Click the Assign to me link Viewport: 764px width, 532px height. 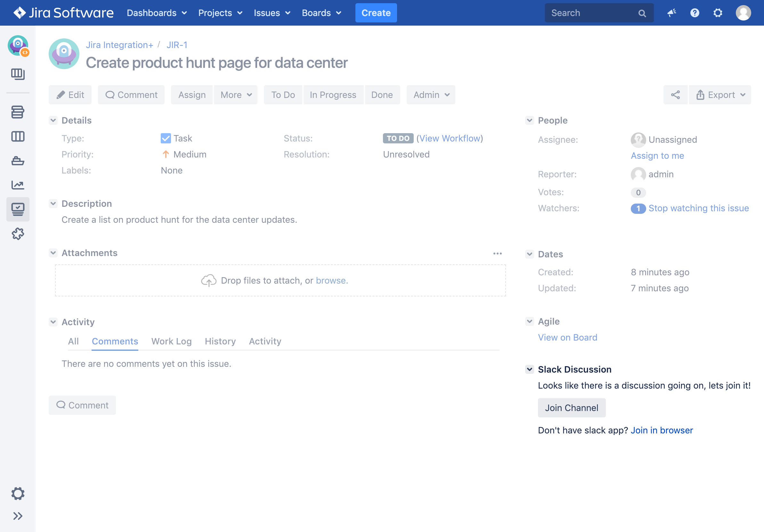[x=657, y=156]
